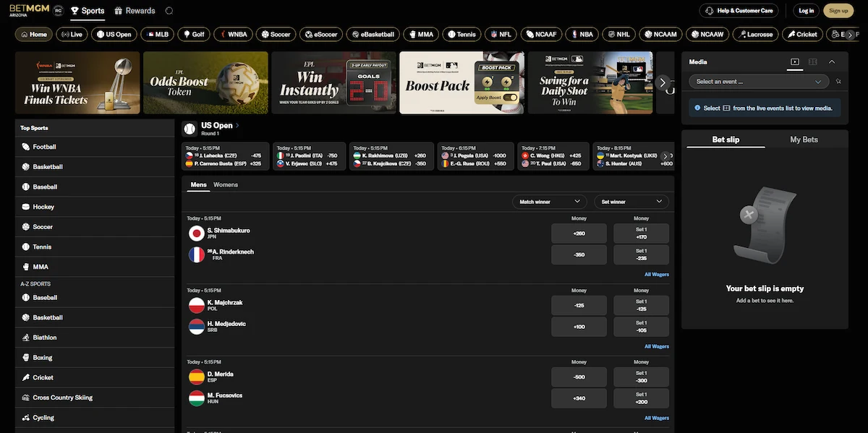Select NBA in sports bar
The width and height of the screenshot is (868, 433).
click(x=581, y=34)
